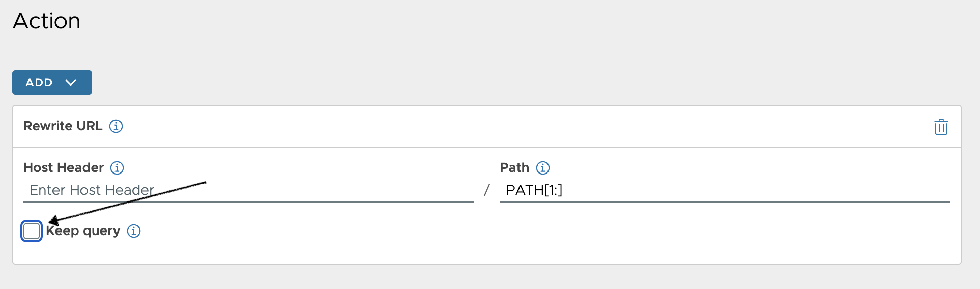Screen dimensions: 980x289
Task: Click the info icon next to Path
Action: 543,168
